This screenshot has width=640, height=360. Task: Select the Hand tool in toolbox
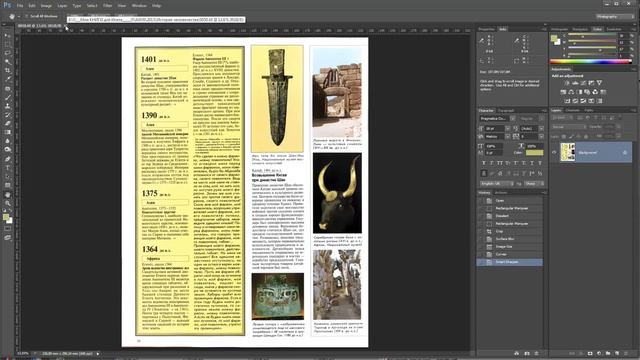[7, 194]
